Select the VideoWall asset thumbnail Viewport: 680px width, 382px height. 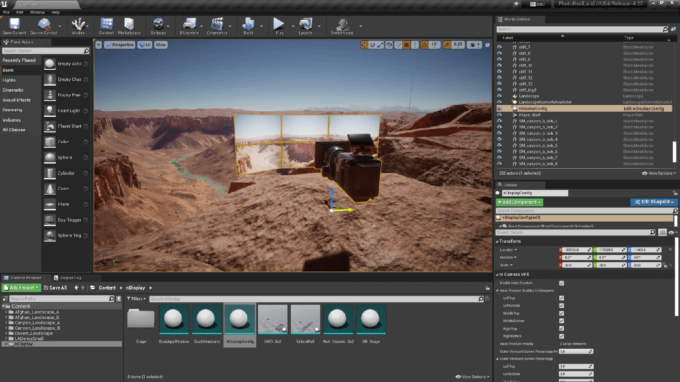point(305,324)
